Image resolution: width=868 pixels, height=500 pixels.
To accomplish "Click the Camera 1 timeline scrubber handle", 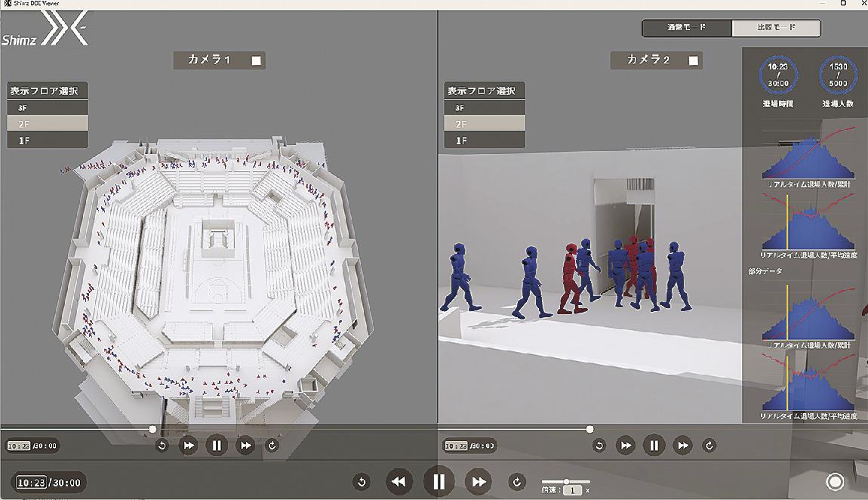I will [x=153, y=429].
